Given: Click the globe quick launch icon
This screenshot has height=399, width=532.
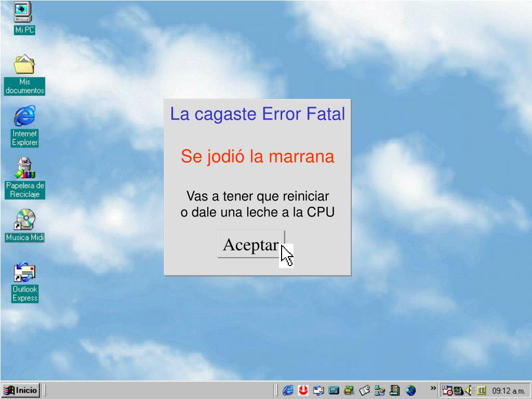Looking at the screenshot, I should [x=410, y=391].
